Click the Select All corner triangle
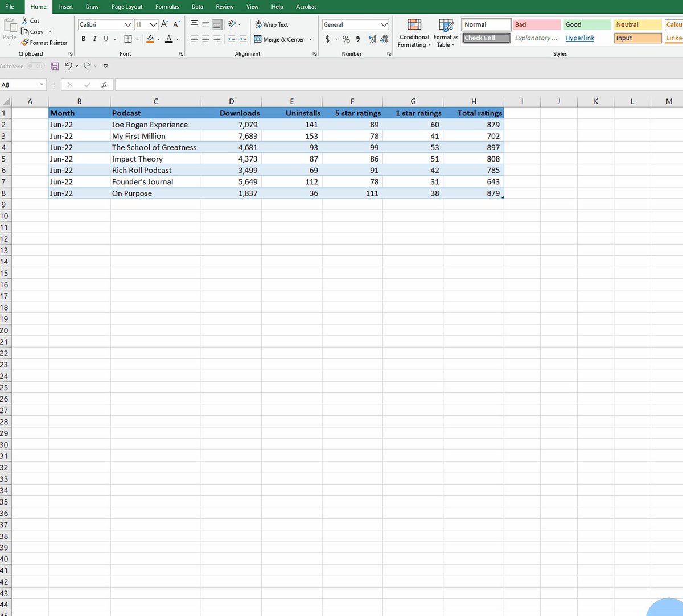The height and width of the screenshot is (616, 683). tap(6, 102)
